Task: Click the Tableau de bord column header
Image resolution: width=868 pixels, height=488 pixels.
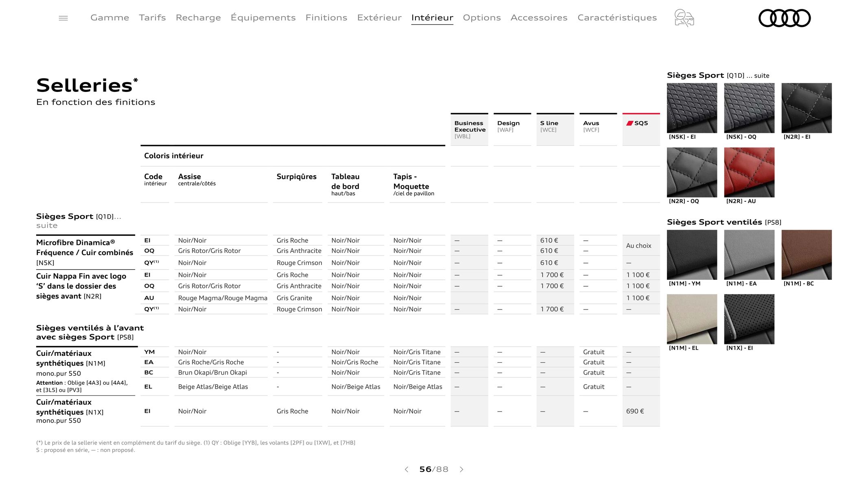Action: click(345, 184)
